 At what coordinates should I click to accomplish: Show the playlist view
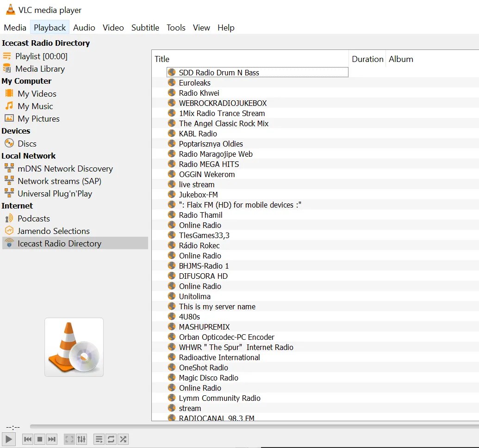tap(99, 439)
